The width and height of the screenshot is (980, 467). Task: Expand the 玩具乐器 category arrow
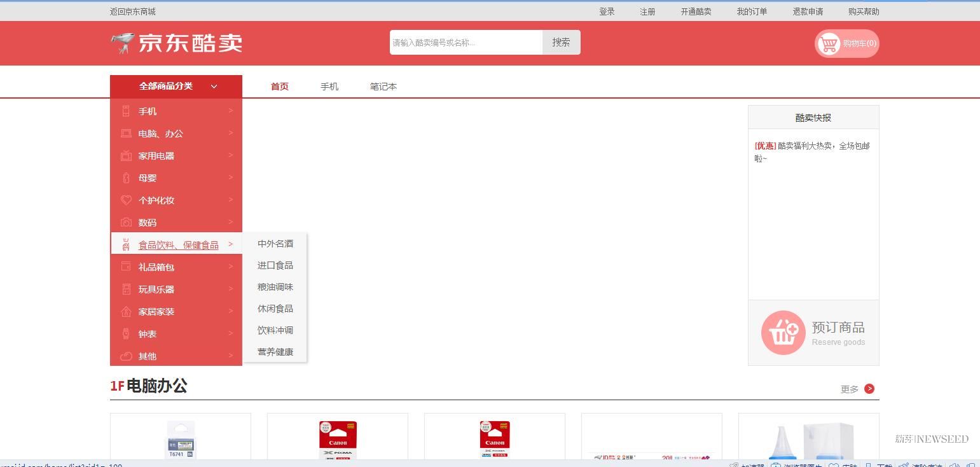pos(231,289)
